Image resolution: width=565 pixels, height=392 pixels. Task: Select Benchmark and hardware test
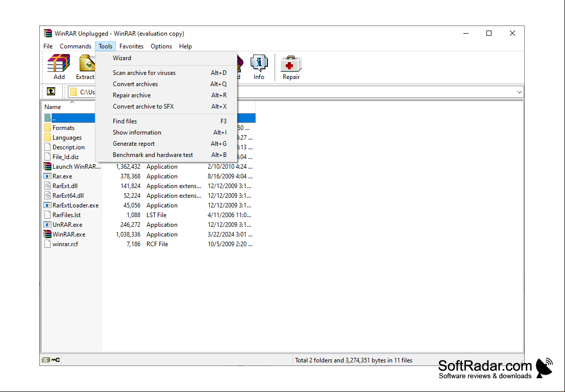click(x=166, y=154)
